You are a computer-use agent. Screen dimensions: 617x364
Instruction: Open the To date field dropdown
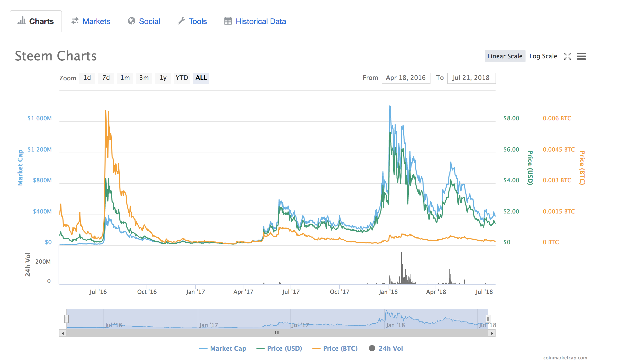point(471,78)
